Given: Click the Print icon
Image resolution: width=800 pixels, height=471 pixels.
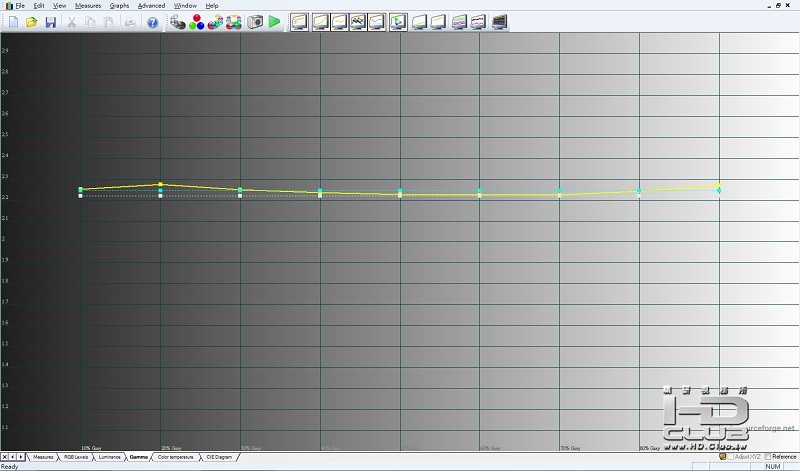Looking at the screenshot, I should [x=130, y=22].
